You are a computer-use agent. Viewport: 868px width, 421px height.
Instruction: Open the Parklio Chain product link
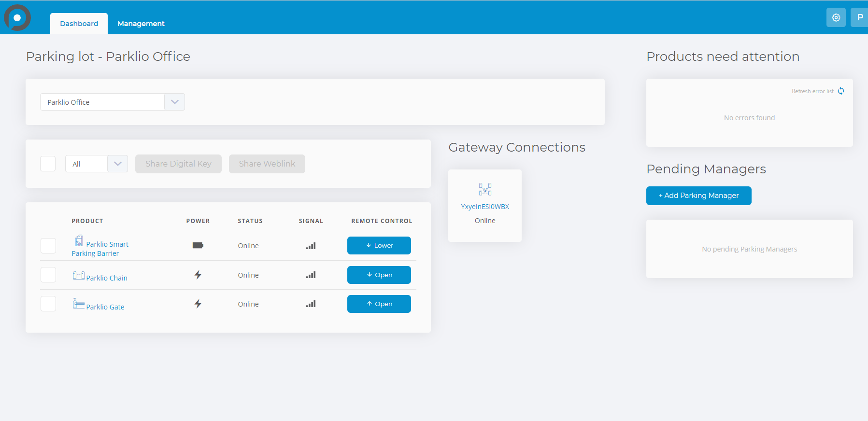[x=107, y=278]
